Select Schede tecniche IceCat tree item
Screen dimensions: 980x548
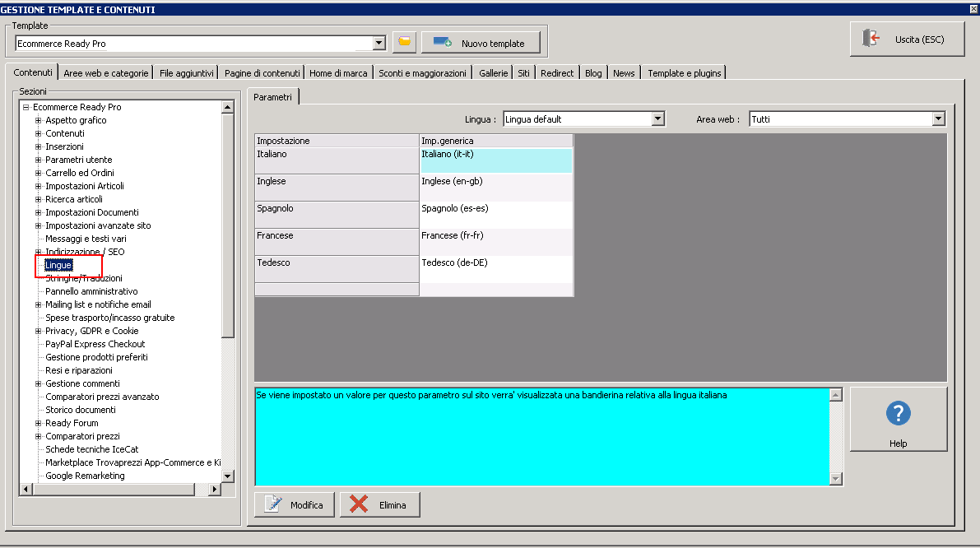point(92,449)
